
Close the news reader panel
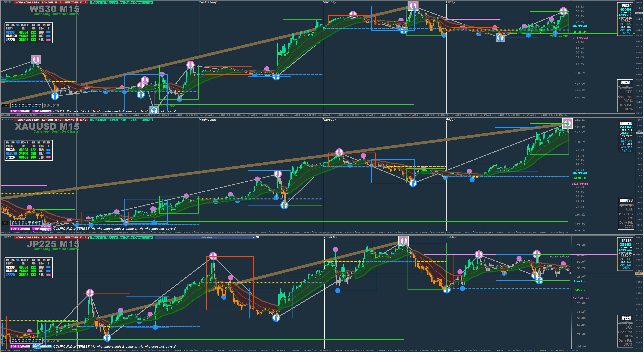257,237
